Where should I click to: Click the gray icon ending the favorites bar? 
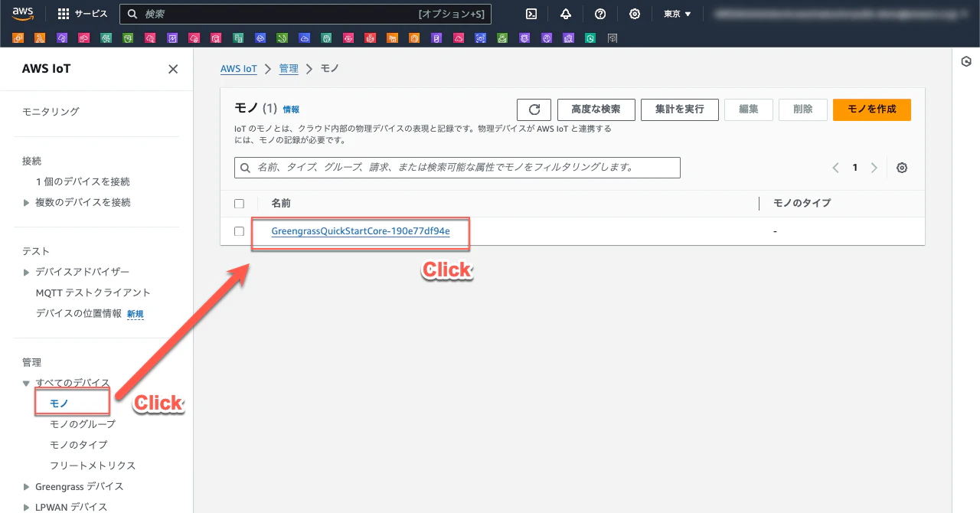pos(612,38)
